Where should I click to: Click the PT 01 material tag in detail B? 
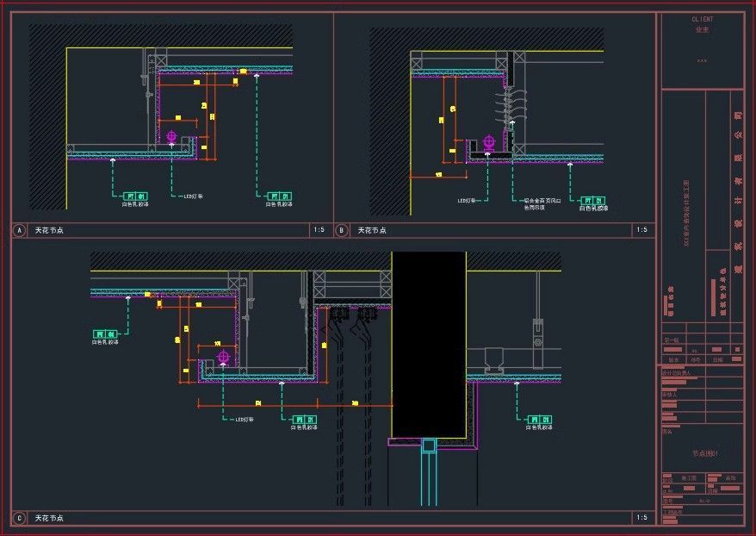coord(592,200)
